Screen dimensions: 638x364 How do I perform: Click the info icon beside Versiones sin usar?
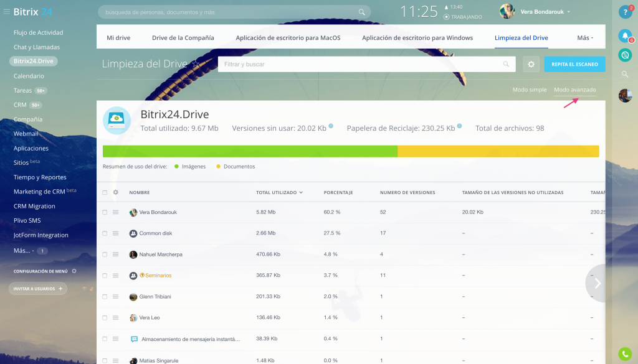331,126
